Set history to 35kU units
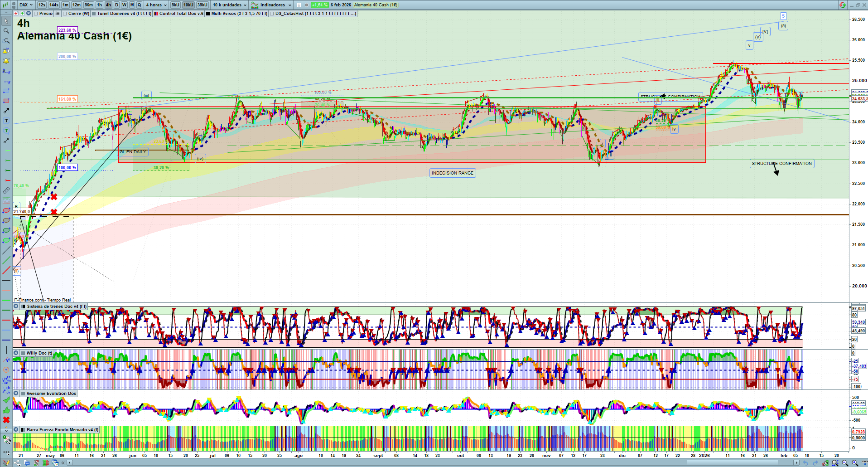Image resolution: width=868 pixels, height=467 pixels. tap(203, 5)
